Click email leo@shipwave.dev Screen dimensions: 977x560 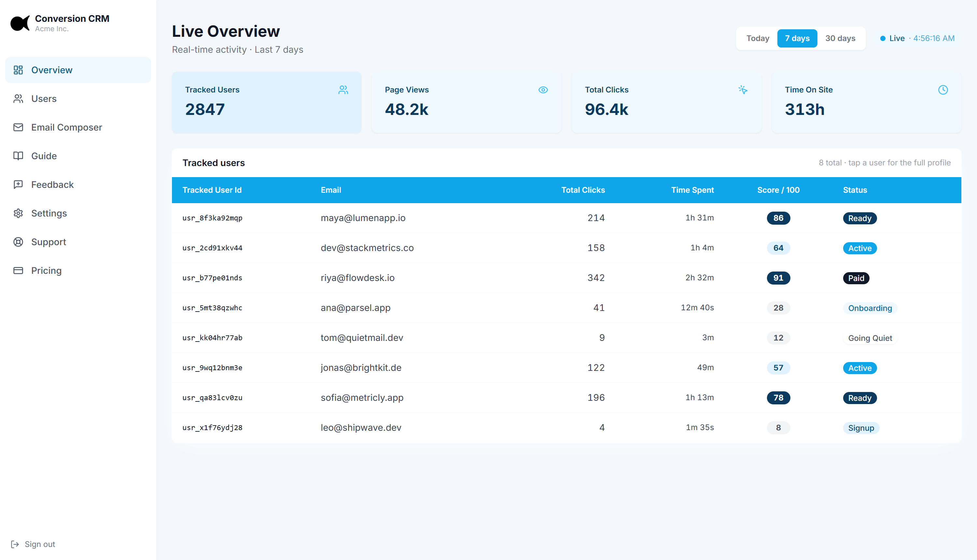pos(361,428)
